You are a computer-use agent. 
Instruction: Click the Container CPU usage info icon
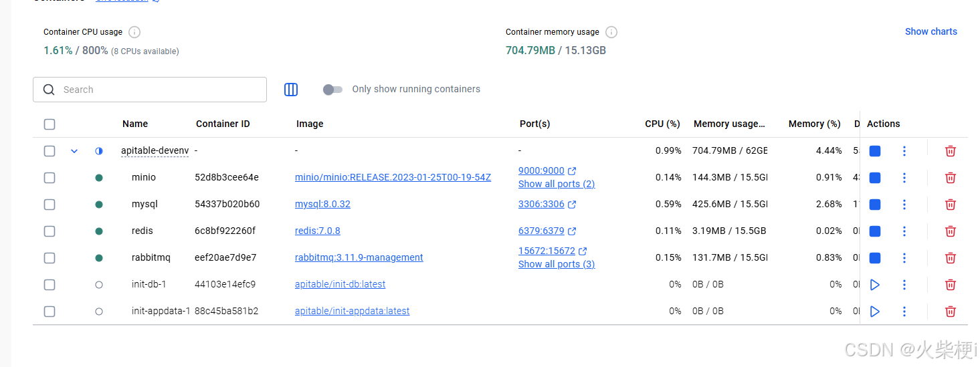pyautogui.click(x=134, y=32)
